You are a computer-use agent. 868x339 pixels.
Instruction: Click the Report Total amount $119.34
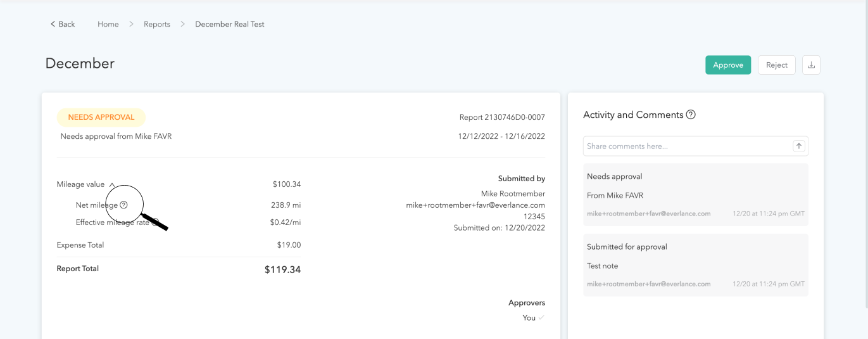click(x=282, y=270)
